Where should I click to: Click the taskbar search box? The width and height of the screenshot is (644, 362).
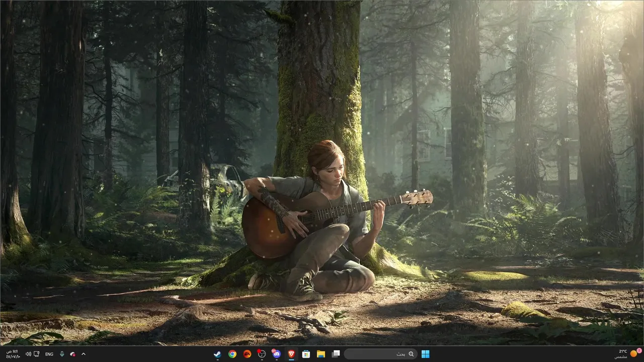click(x=381, y=354)
